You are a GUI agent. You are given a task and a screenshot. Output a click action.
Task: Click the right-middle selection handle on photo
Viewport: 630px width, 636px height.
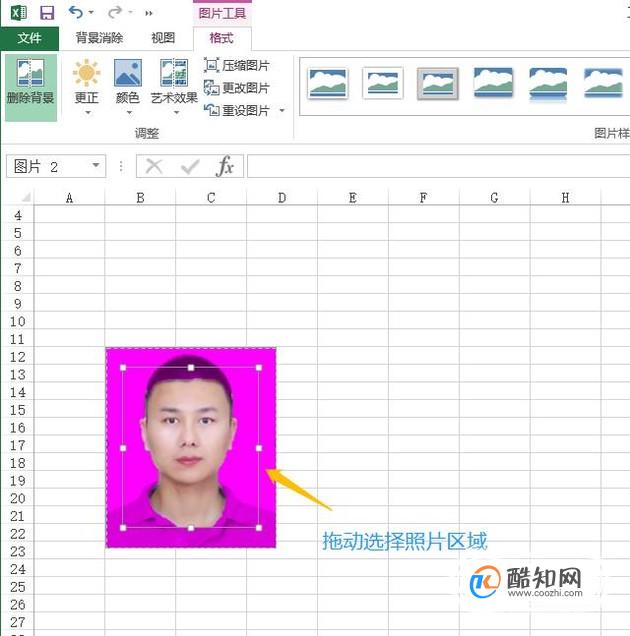pyautogui.click(x=259, y=448)
